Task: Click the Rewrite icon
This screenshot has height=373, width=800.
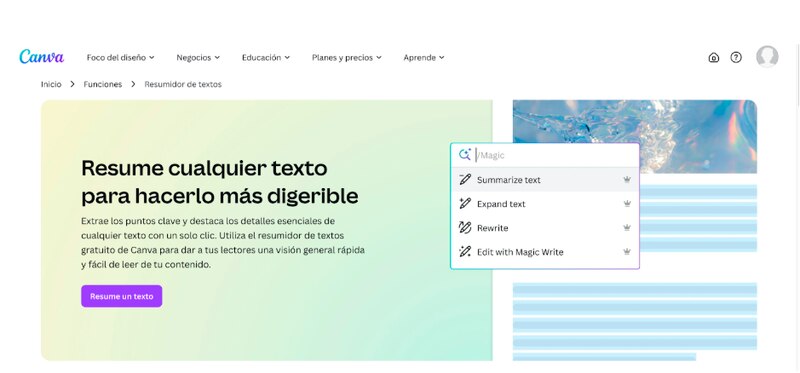Action: pos(464,228)
